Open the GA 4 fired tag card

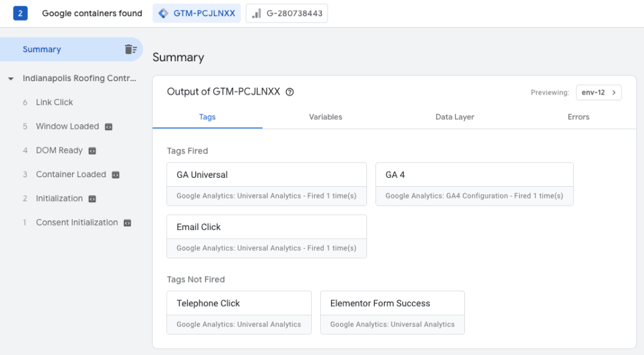click(x=475, y=184)
